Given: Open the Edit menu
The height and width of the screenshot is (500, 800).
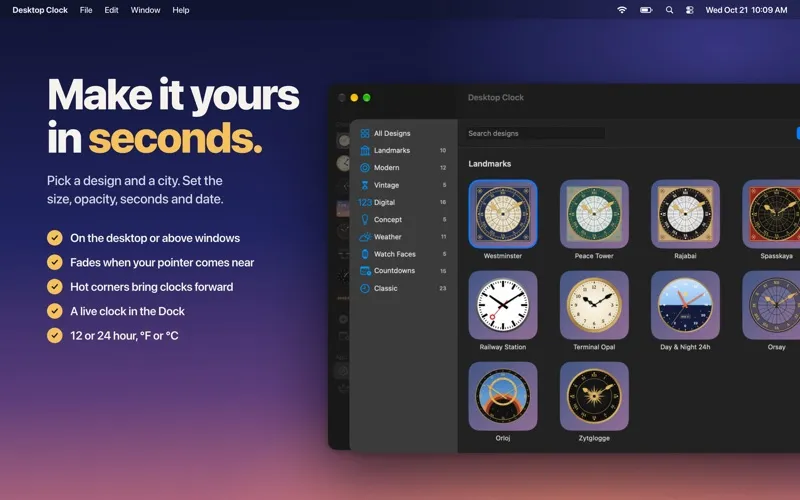Looking at the screenshot, I should (111, 10).
